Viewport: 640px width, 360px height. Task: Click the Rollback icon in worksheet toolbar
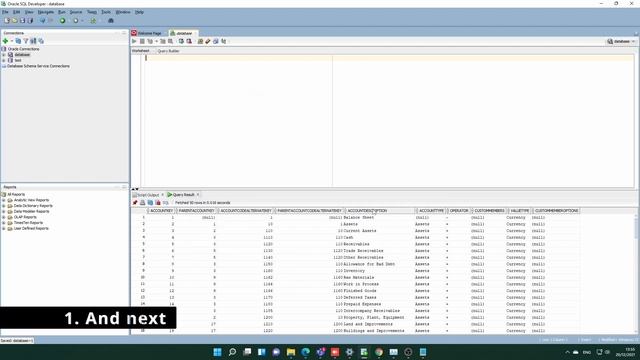pyautogui.click(x=189, y=41)
